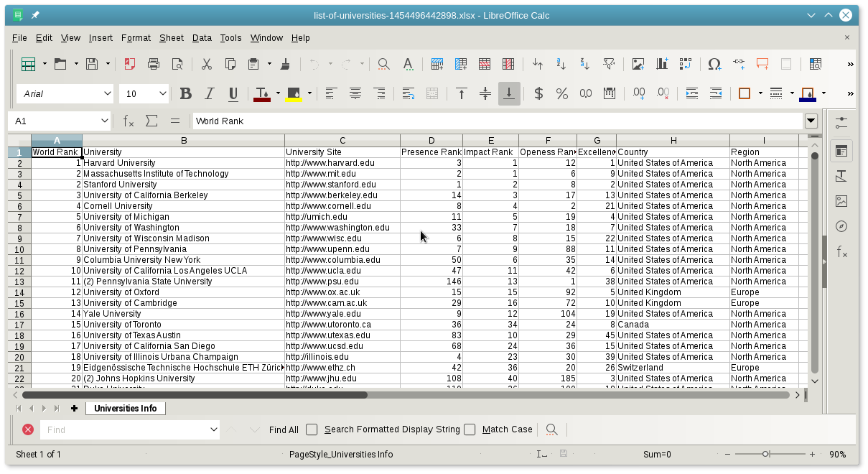868x474 pixels.
Task: Select column B header
Action: (184, 140)
